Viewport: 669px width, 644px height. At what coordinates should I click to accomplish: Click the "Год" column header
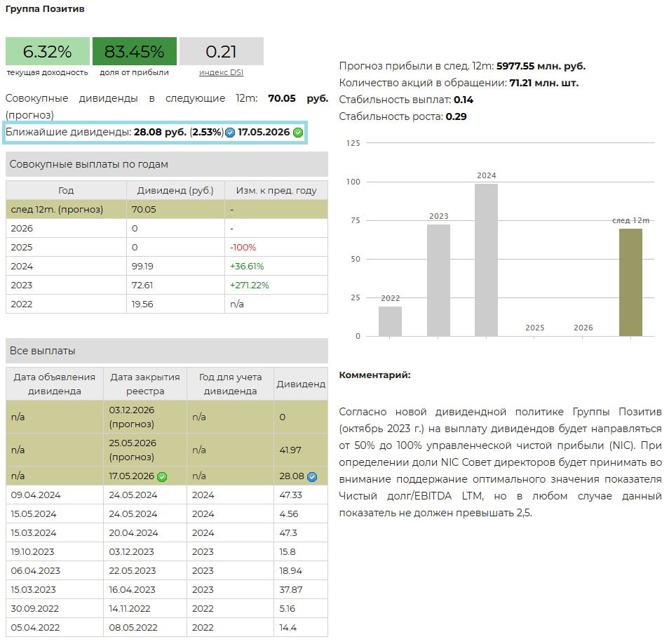pyautogui.click(x=66, y=190)
